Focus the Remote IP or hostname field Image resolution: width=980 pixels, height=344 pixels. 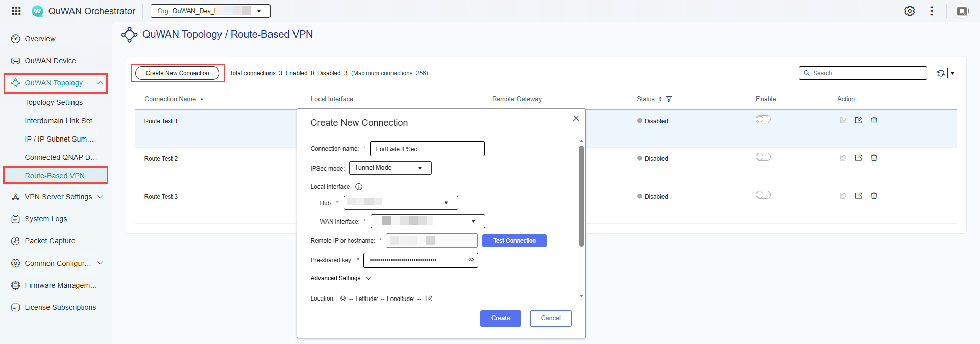(432, 241)
